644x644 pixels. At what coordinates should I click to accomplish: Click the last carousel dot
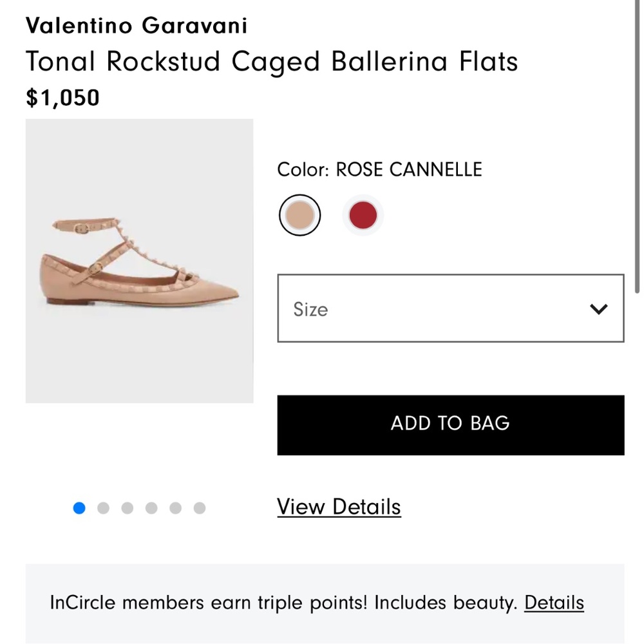(200, 508)
